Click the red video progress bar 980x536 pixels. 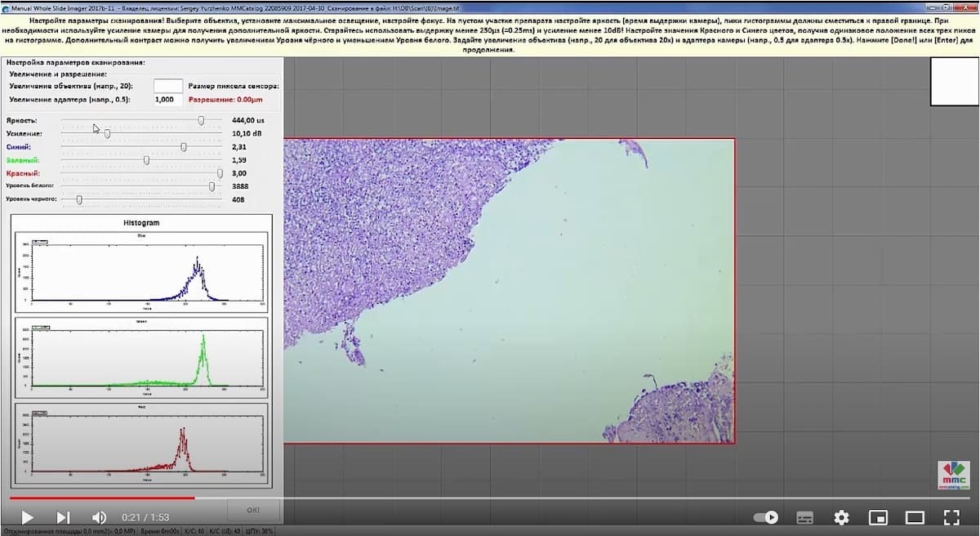coord(102,497)
